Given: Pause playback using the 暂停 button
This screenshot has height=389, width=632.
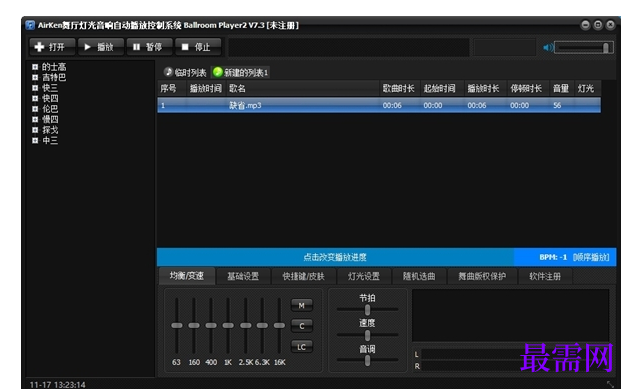Looking at the screenshot, I should coord(149,47).
